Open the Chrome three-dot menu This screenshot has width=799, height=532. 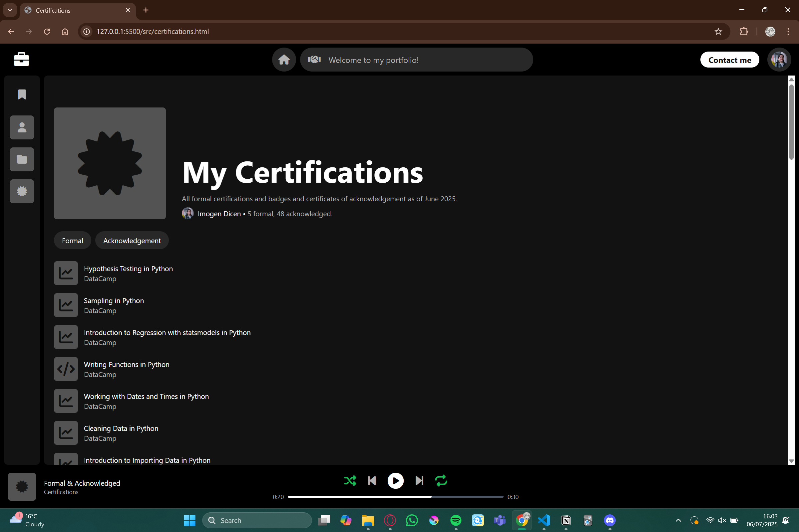pos(788,32)
